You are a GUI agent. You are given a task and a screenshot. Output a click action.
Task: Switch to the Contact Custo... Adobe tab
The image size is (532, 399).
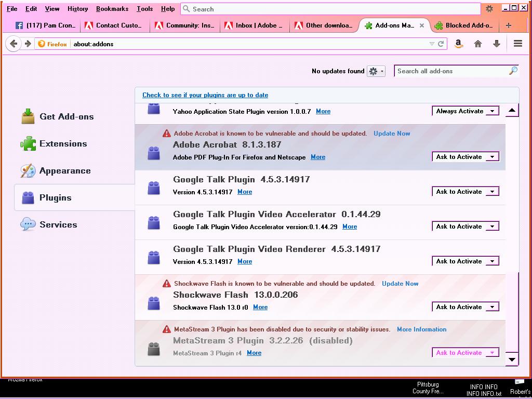[x=114, y=25]
